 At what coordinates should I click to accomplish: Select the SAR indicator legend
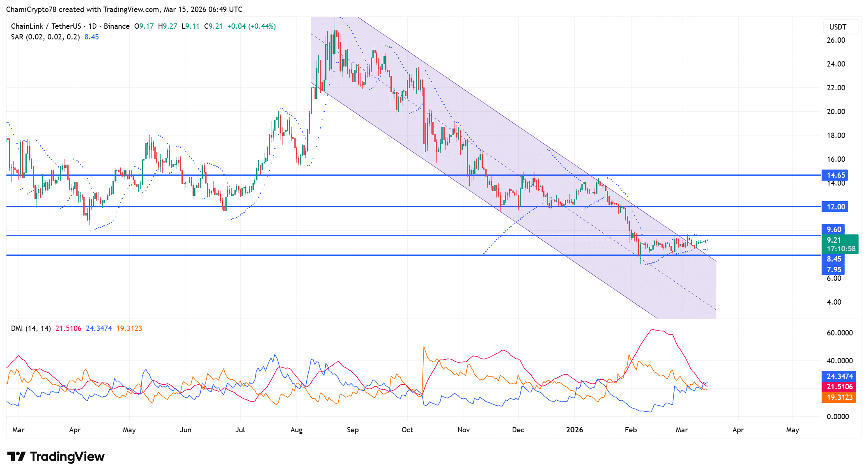45,37
